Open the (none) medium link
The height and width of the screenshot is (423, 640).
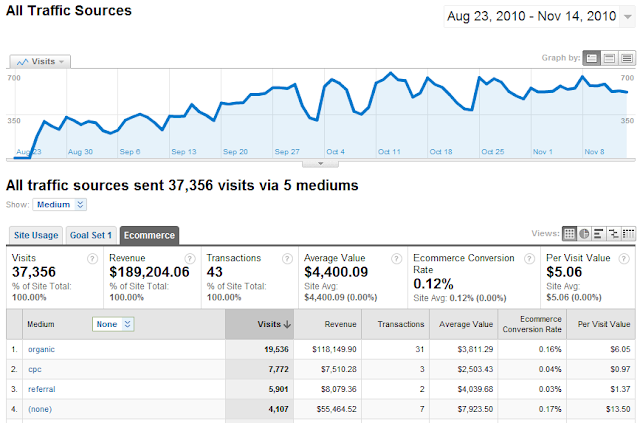[x=40, y=409]
